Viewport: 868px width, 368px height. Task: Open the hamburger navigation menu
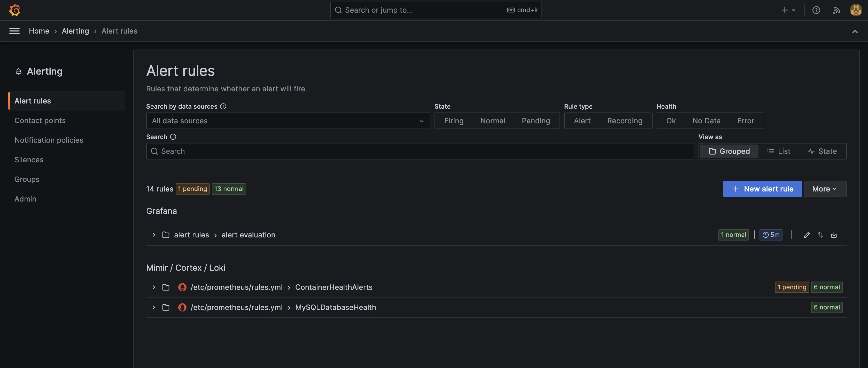coord(14,31)
